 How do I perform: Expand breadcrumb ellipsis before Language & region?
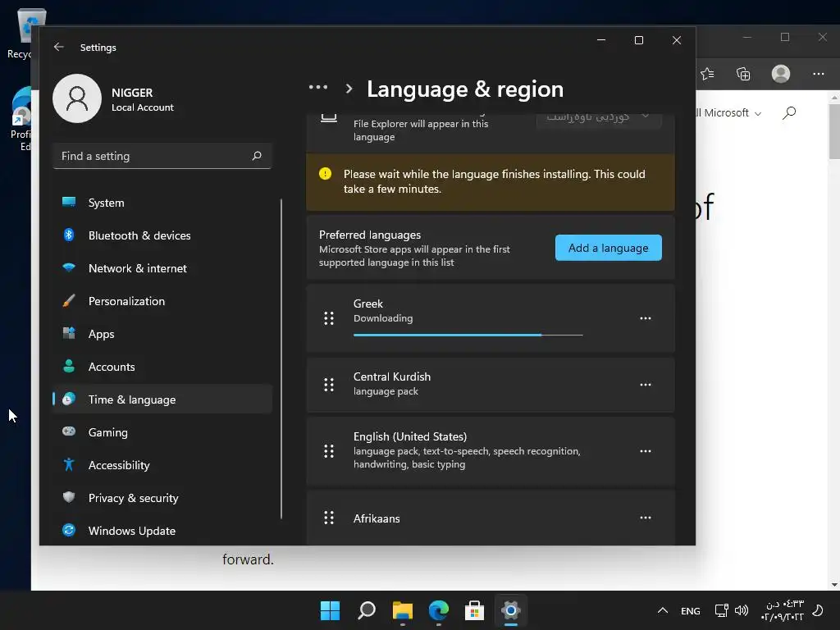317,87
